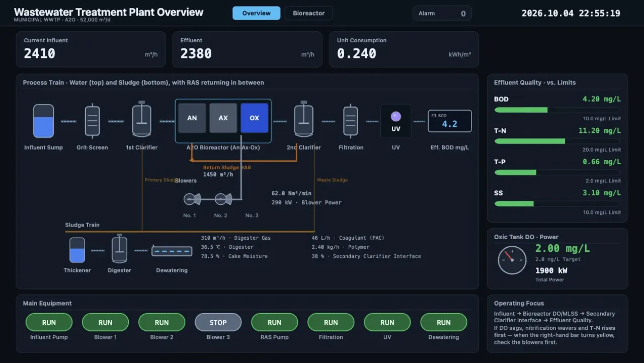Image resolution: width=644 pixels, height=363 pixels.
Task: Open the Filtration unit icon
Action: click(x=351, y=120)
